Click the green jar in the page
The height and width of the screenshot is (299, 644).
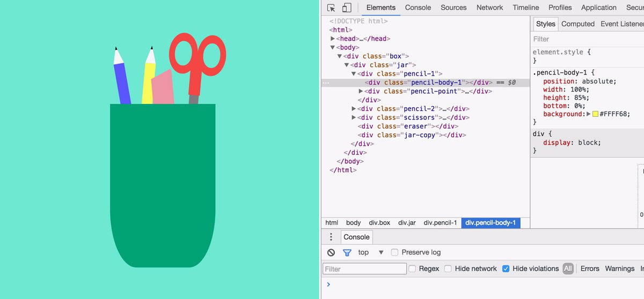pos(163,185)
